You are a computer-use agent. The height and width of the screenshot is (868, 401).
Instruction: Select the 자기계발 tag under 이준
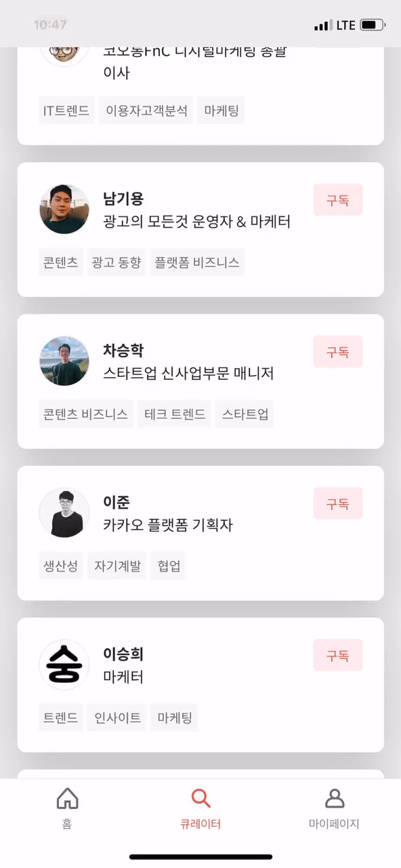(117, 566)
